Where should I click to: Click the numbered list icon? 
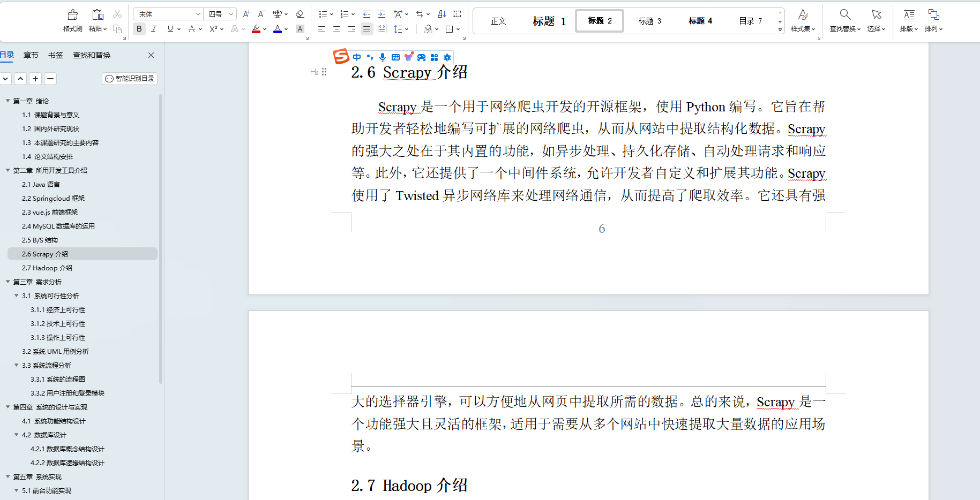pos(345,14)
